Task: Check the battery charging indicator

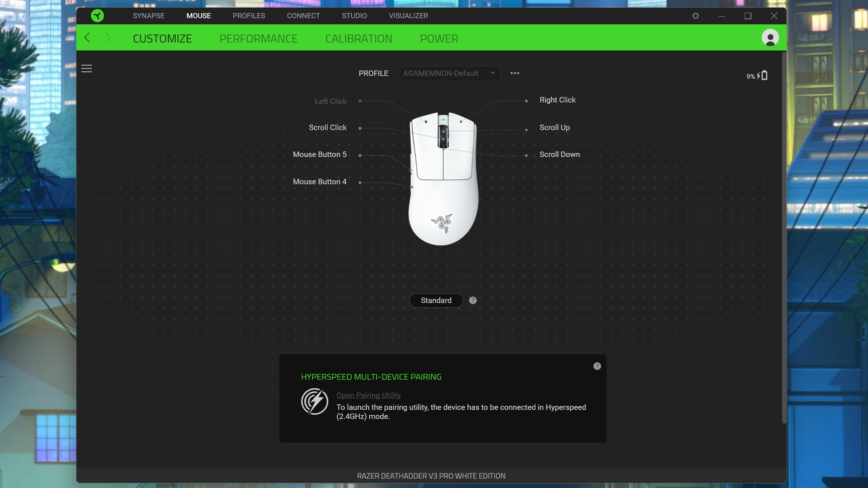Action: coord(757,76)
